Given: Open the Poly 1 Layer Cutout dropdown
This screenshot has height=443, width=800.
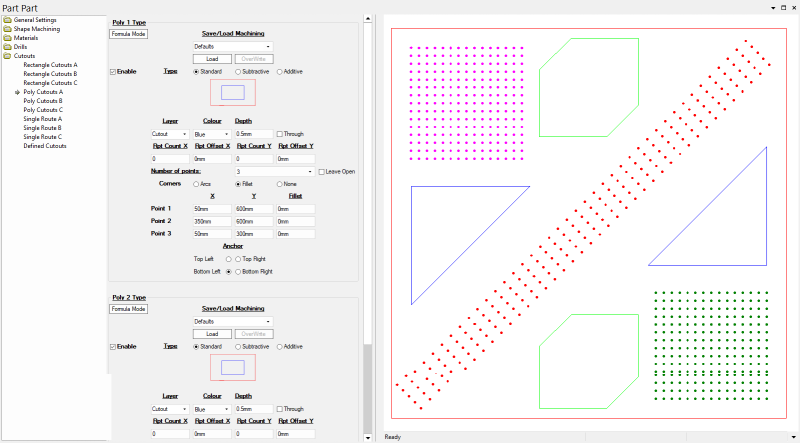Looking at the screenshot, I should point(169,134).
